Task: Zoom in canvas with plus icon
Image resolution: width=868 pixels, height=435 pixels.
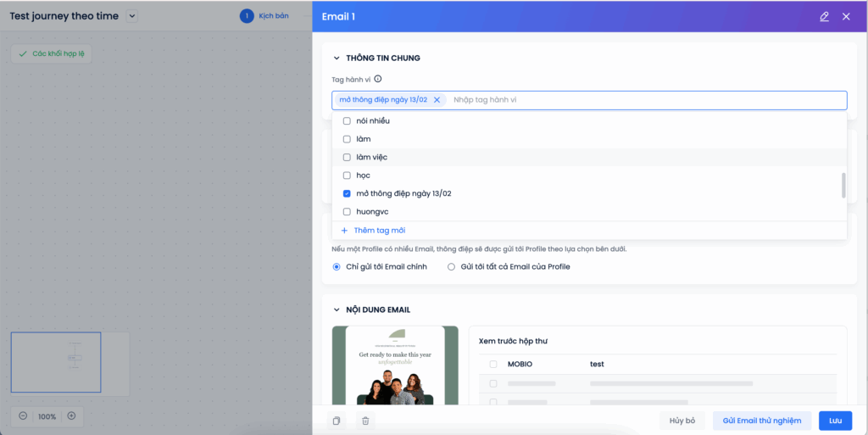Action: coord(71,416)
